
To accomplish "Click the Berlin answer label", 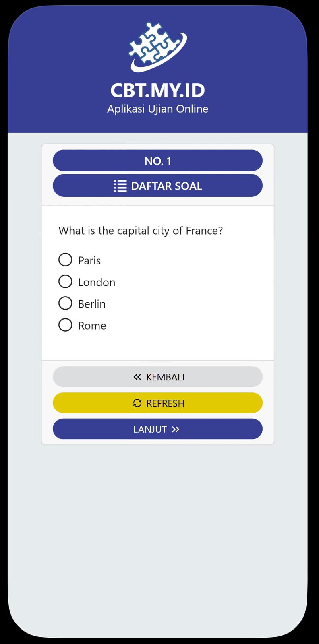I will tap(92, 304).
